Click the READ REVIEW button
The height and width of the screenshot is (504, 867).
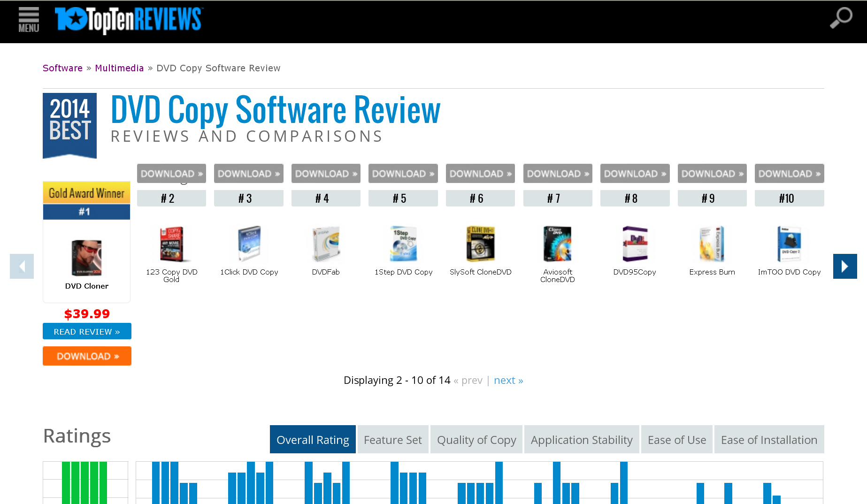(87, 331)
